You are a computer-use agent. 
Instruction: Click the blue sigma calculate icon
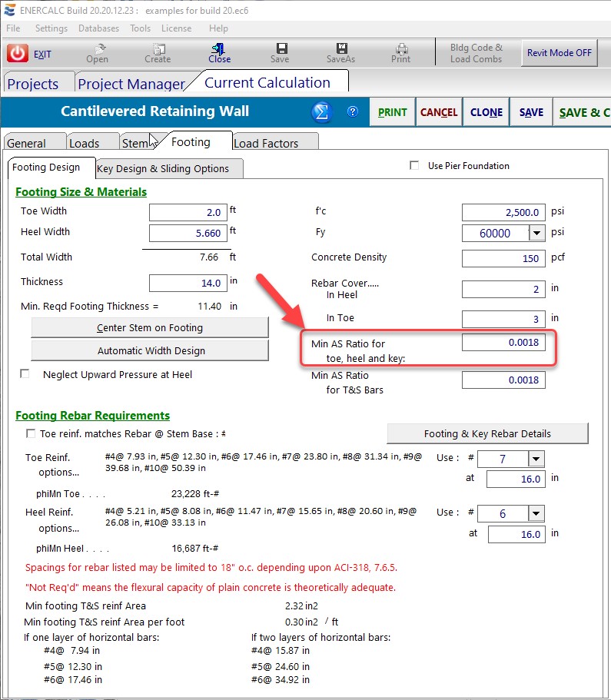pos(321,112)
